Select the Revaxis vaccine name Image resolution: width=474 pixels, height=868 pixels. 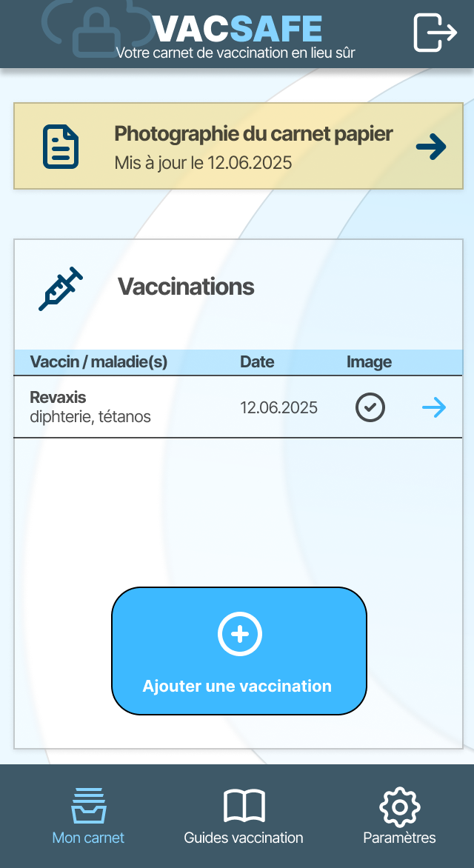tap(58, 398)
